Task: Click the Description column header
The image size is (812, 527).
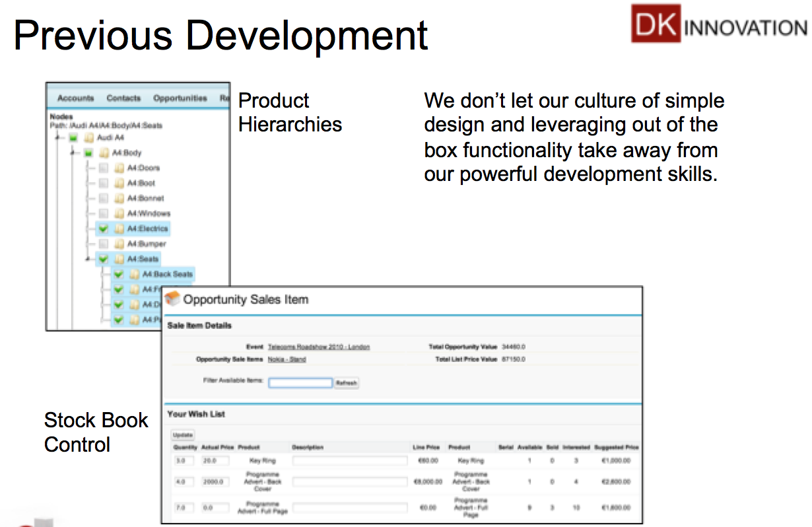Action: click(308, 448)
